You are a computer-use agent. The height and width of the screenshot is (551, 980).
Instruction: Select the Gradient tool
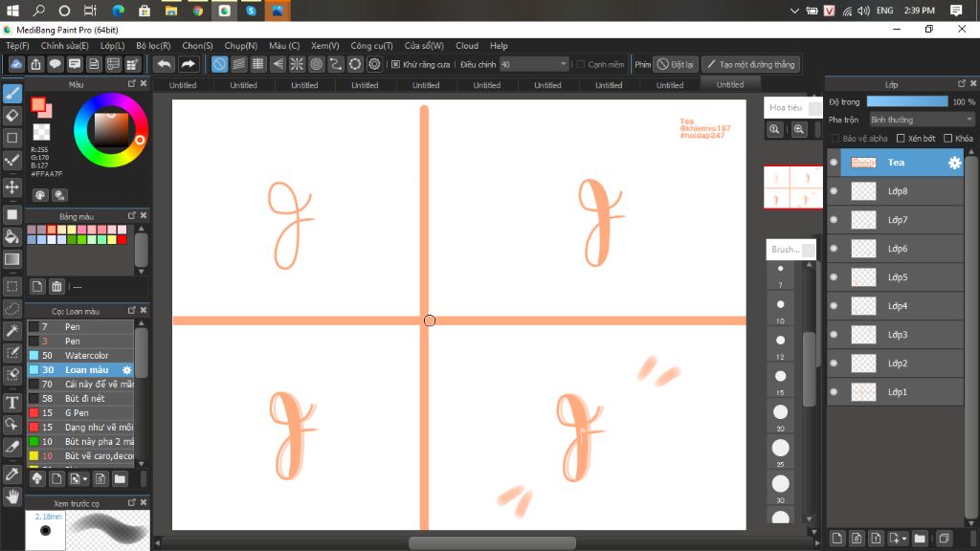pos(11,259)
